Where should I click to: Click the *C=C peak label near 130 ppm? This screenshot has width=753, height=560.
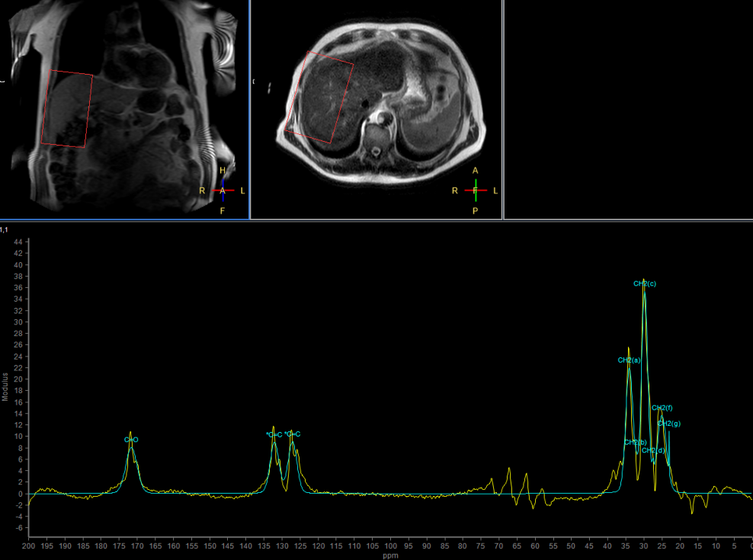273,434
